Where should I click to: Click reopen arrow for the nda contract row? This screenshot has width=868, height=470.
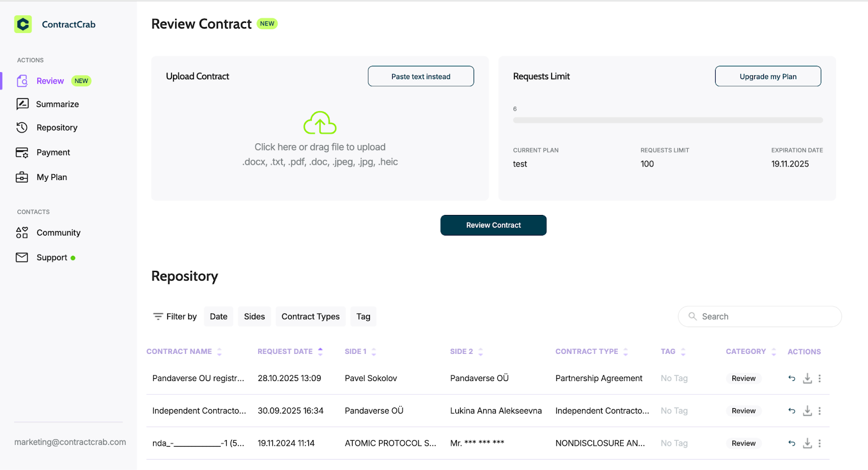click(x=792, y=443)
